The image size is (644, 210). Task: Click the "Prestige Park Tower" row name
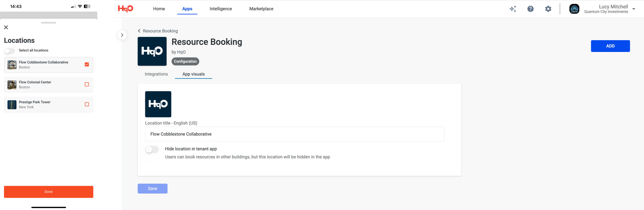tap(34, 102)
